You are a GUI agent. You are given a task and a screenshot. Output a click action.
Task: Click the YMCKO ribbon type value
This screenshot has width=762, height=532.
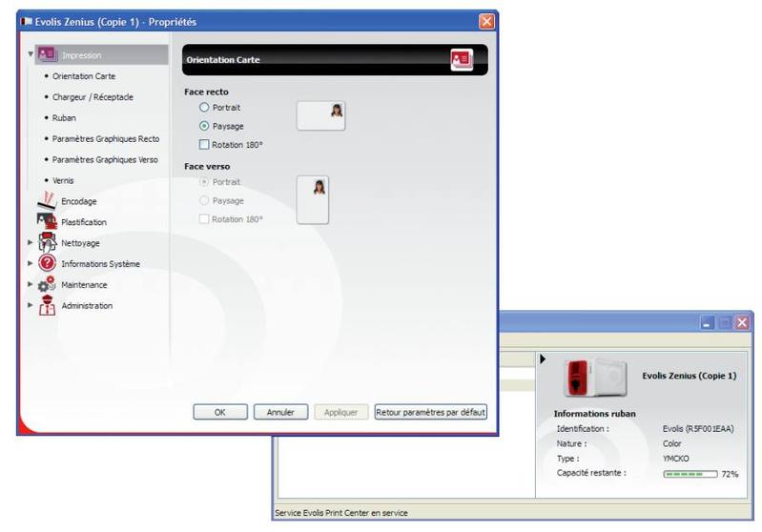[x=675, y=459]
